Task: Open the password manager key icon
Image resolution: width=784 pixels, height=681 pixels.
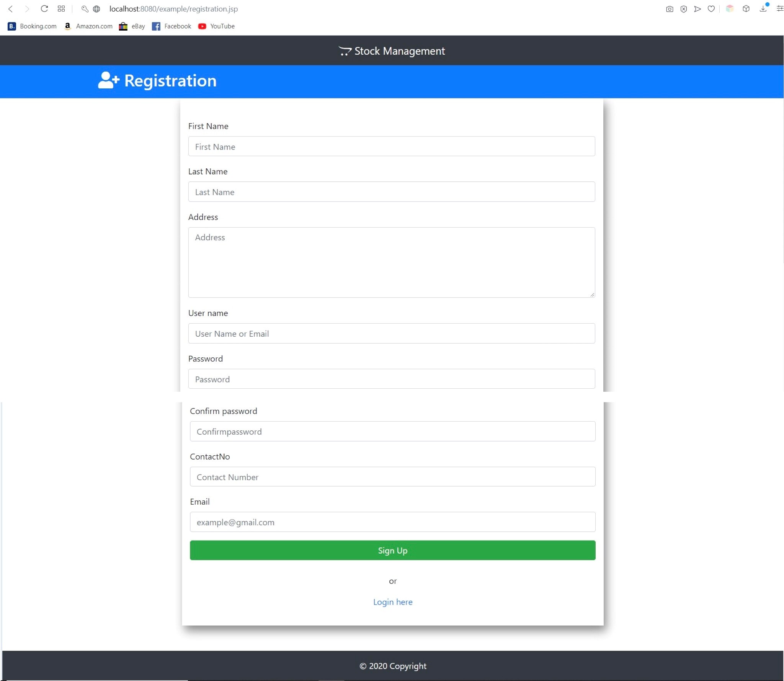Action: point(85,8)
